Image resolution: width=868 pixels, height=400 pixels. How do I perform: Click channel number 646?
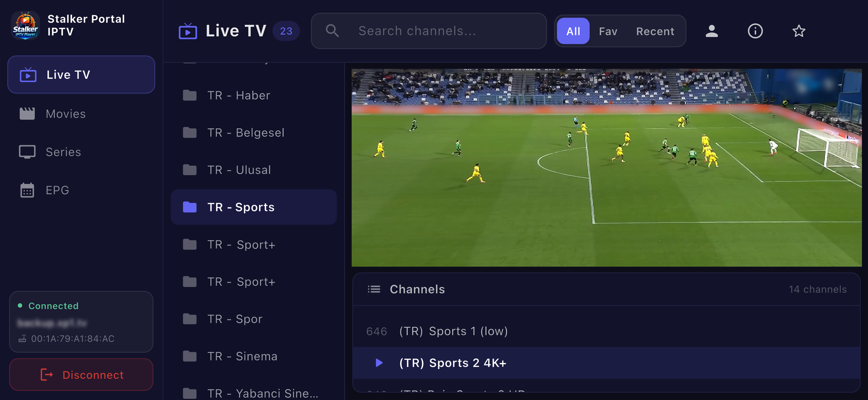pos(376,331)
